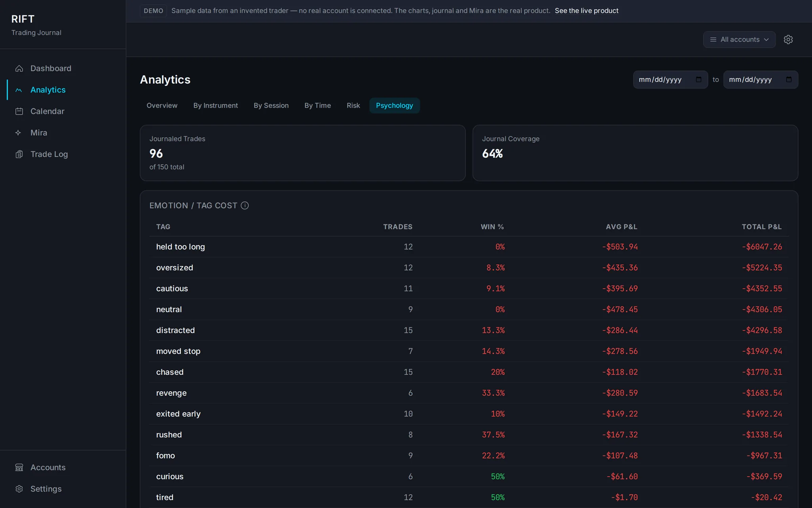
Task: Open the Risk tab
Action: point(353,106)
